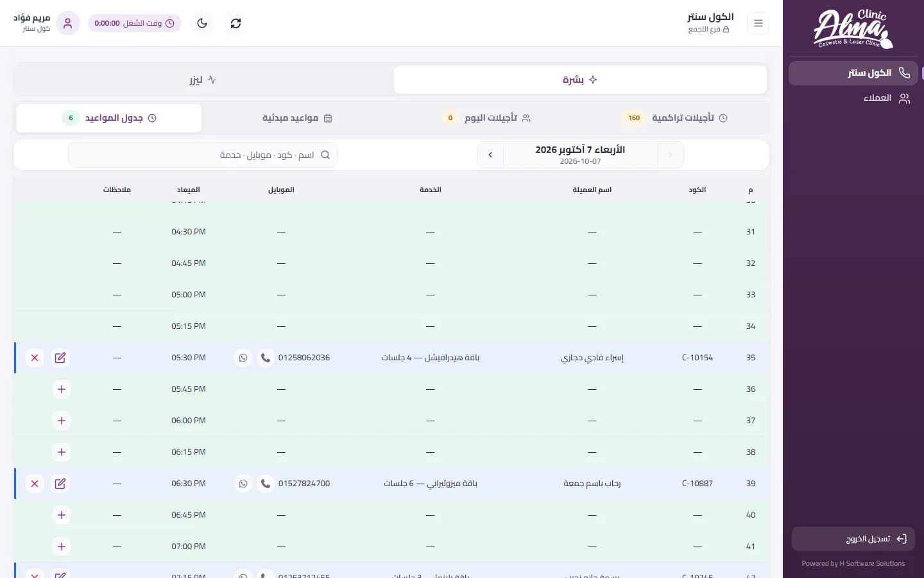This screenshot has height=578, width=924.
Task: Click تسجيل الخروج logout button
Action: tap(853, 539)
